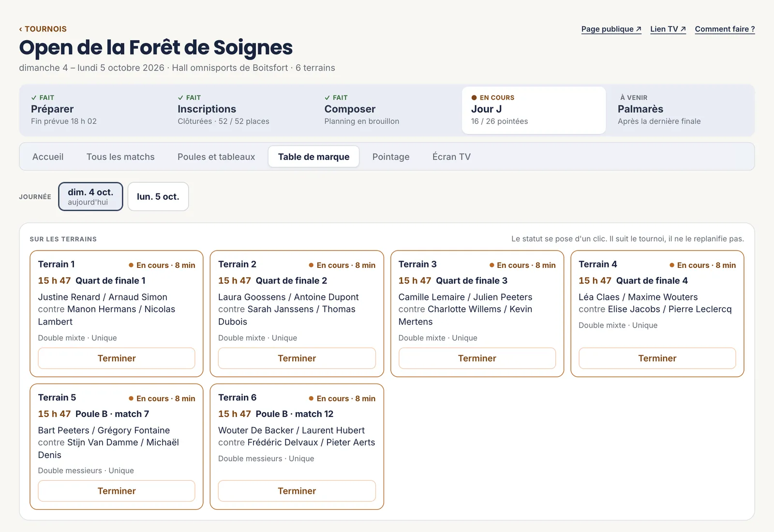
Task: Switch to Tous les matchs tab
Action: 120,157
